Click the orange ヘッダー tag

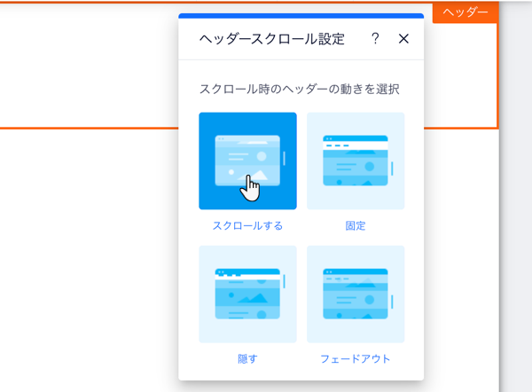[x=465, y=12]
